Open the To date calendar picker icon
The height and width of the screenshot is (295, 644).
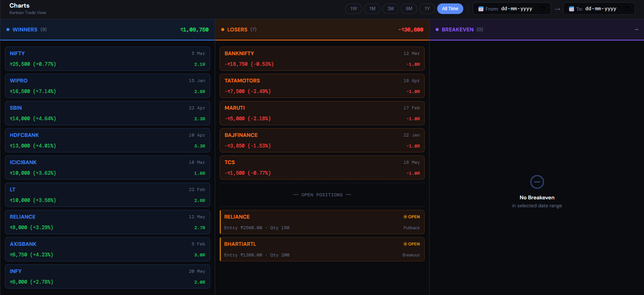(627, 9)
